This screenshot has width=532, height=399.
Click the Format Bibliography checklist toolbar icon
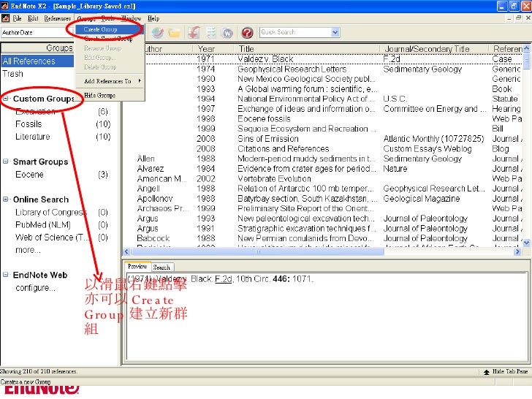(211, 33)
